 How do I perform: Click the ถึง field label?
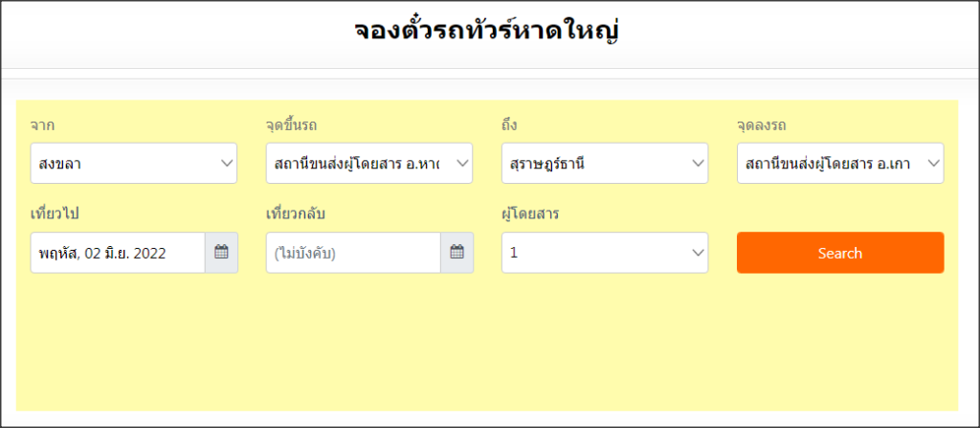click(x=509, y=125)
